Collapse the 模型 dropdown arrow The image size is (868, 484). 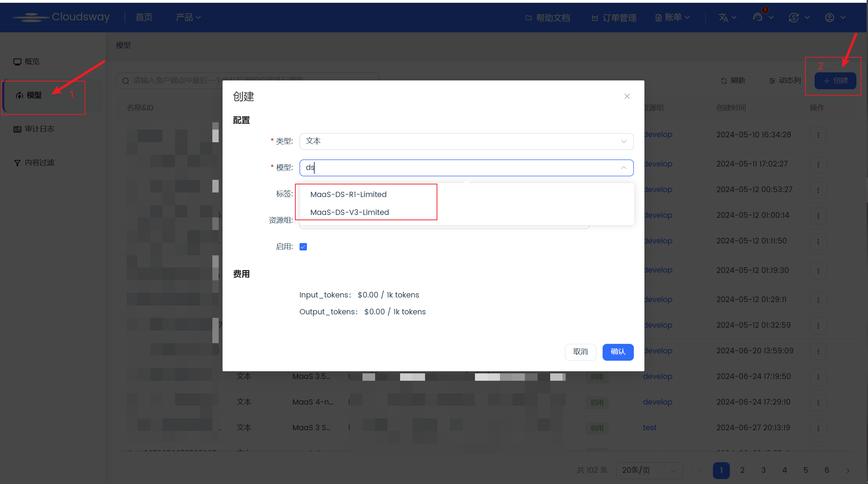tap(623, 168)
